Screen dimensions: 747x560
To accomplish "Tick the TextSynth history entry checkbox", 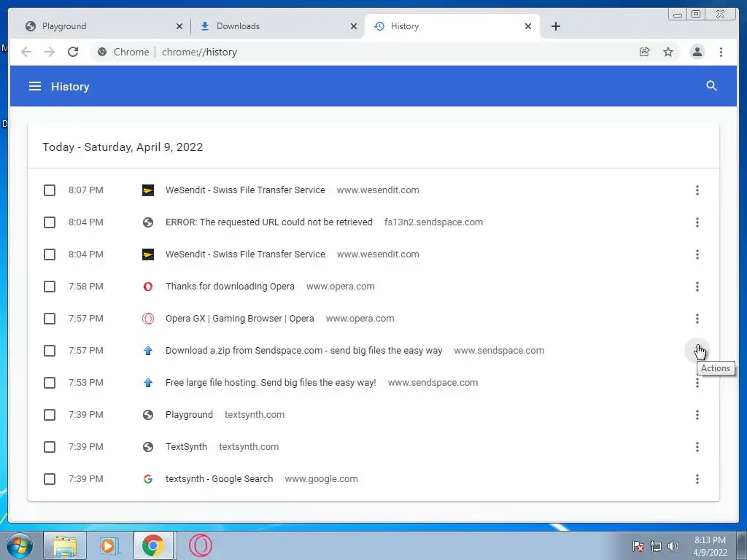I will tap(50, 447).
